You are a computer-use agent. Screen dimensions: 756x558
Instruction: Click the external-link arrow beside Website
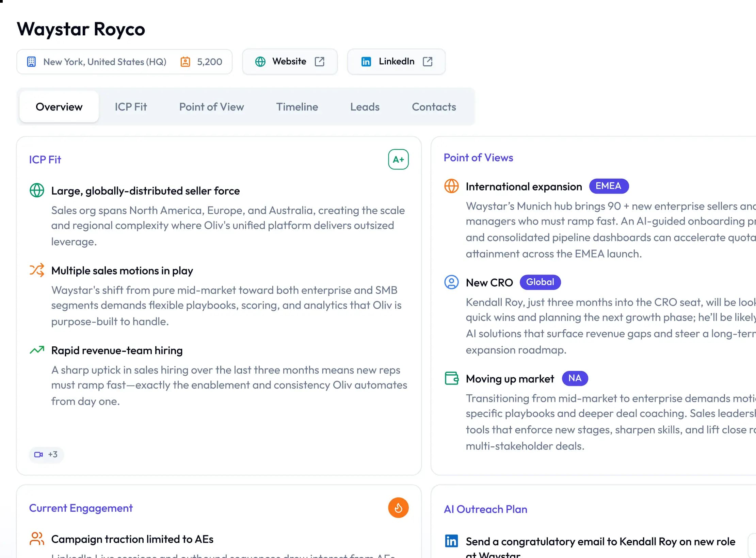[320, 62]
